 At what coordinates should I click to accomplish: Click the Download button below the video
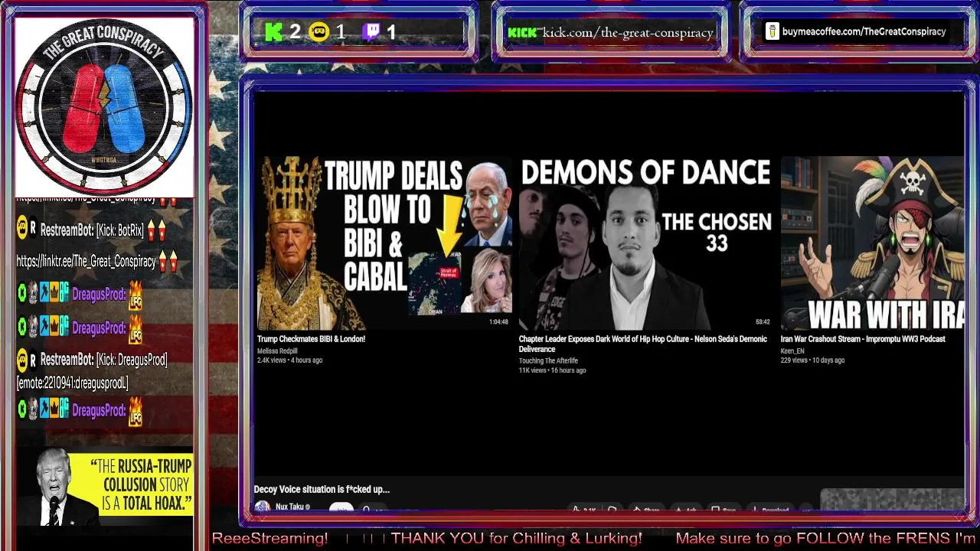click(769, 510)
